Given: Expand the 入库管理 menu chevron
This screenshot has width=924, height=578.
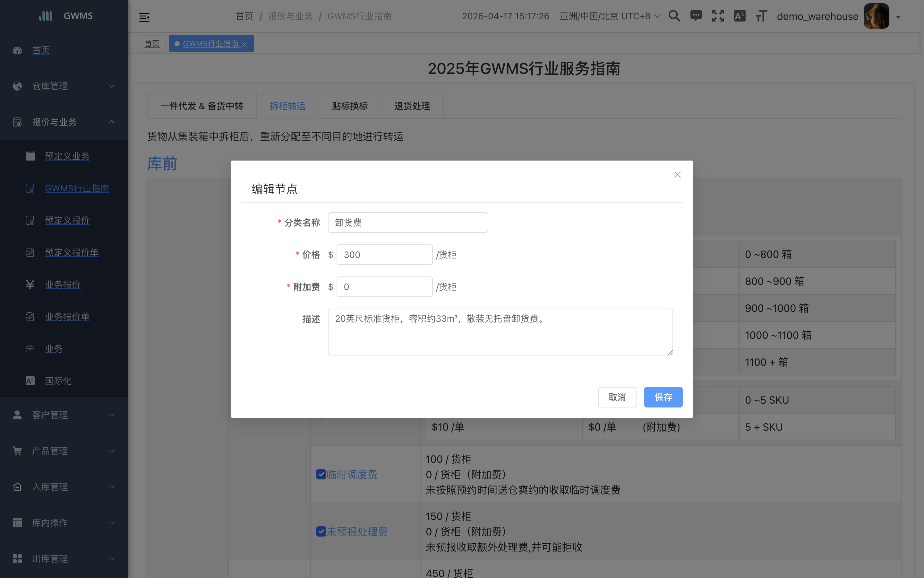Looking at the screenshot, I should click(112, 486).
